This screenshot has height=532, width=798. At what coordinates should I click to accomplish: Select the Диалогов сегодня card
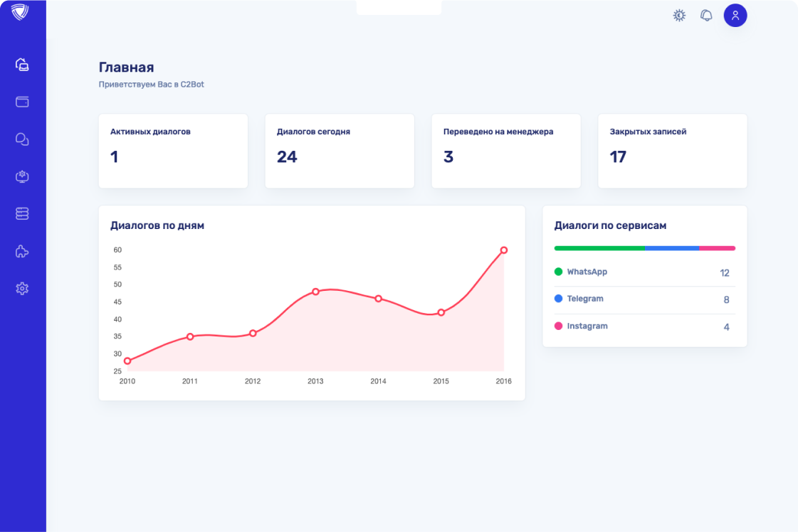pos(340,151)
